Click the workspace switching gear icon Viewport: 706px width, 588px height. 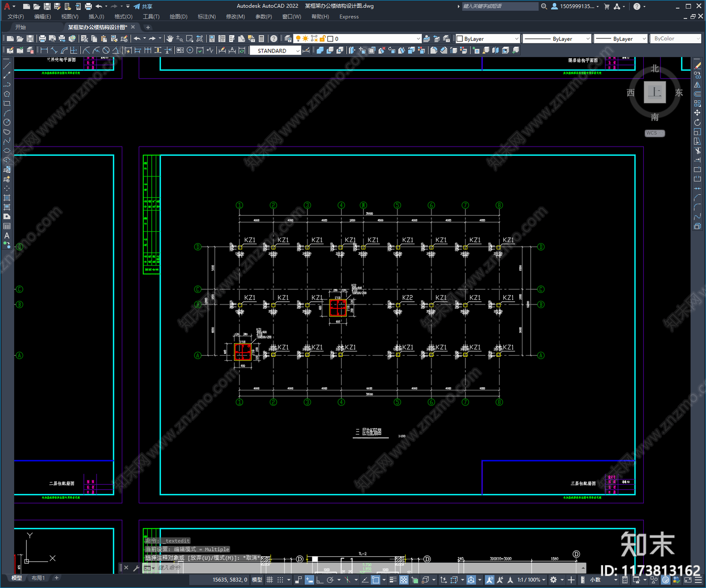[553, 580]
